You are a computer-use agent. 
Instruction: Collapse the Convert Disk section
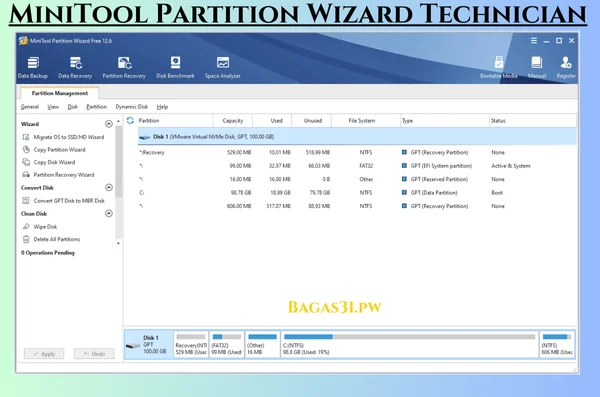(x=109, y=188)
